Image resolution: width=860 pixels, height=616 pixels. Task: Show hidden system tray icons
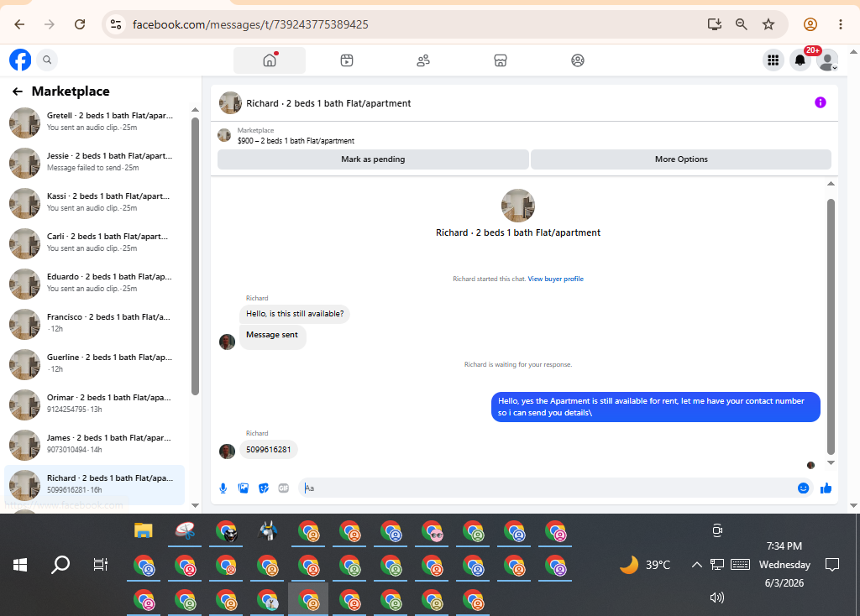coord(696,565)
